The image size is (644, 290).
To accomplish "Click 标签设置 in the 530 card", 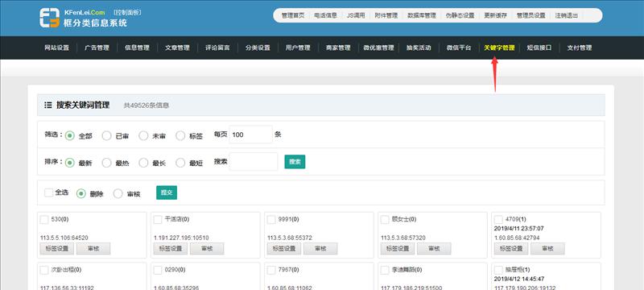I will [57, 248].
